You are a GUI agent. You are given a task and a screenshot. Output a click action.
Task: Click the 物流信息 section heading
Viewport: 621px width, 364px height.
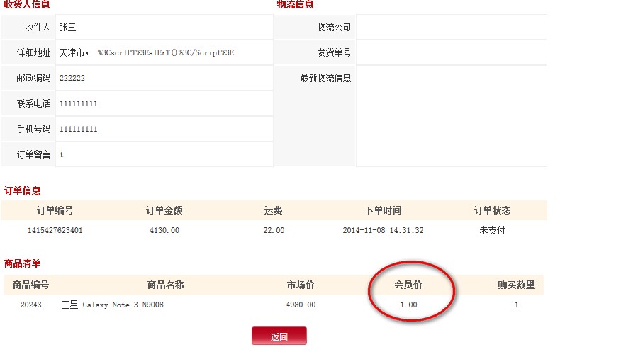[296, 4]
